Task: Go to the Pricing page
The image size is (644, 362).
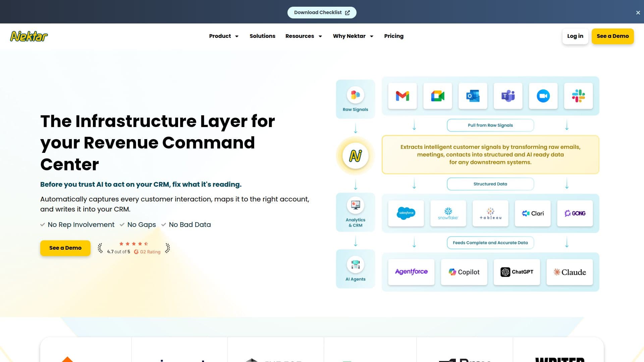Action: click(x=394, y=36)
